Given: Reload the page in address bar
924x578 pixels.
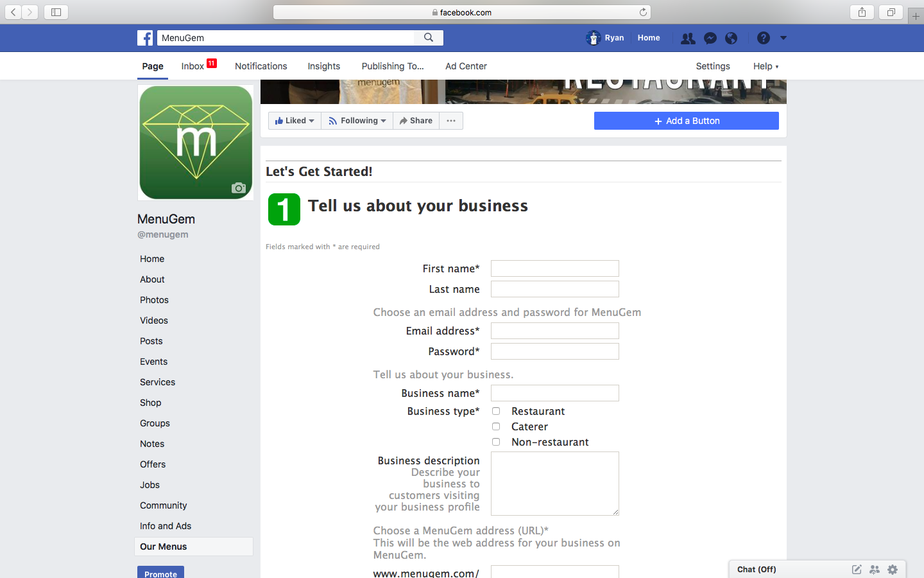Looking at the screenshot, I should (x=643, y=12).
